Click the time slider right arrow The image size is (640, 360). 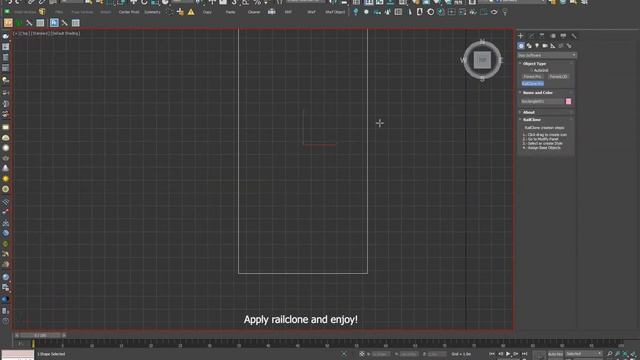pos(64,336)
